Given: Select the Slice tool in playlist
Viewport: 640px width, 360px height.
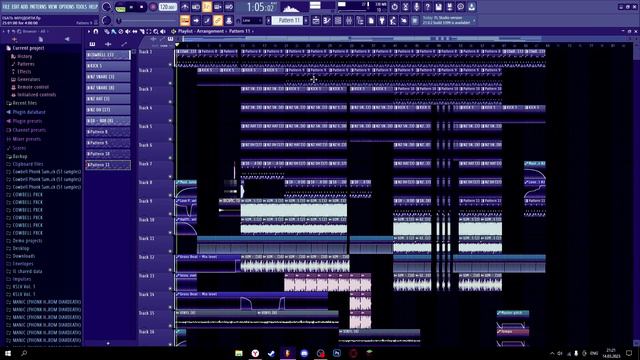Looking at the screenshot, I should [142, 31].
